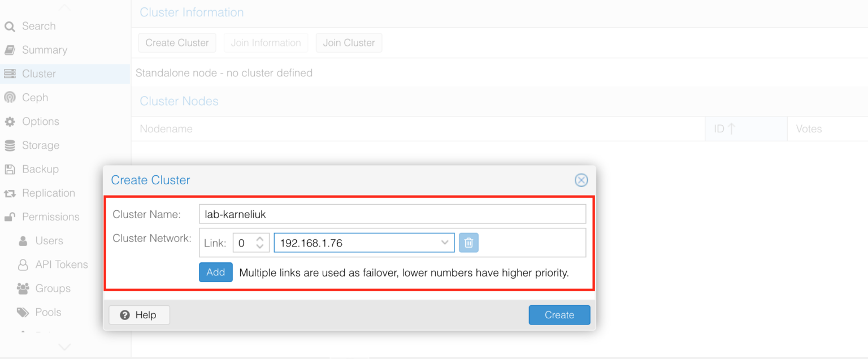Click Create to form the cluster
Screen dimensions: 868x359
[x=559, y=315]
